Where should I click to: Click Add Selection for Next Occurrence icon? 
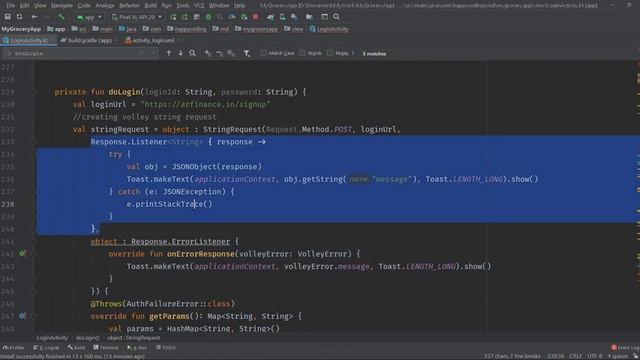click(x=208, y=53)
